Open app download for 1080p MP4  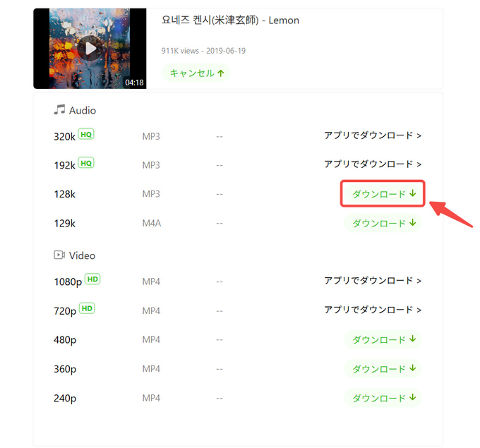coord(373,280)
